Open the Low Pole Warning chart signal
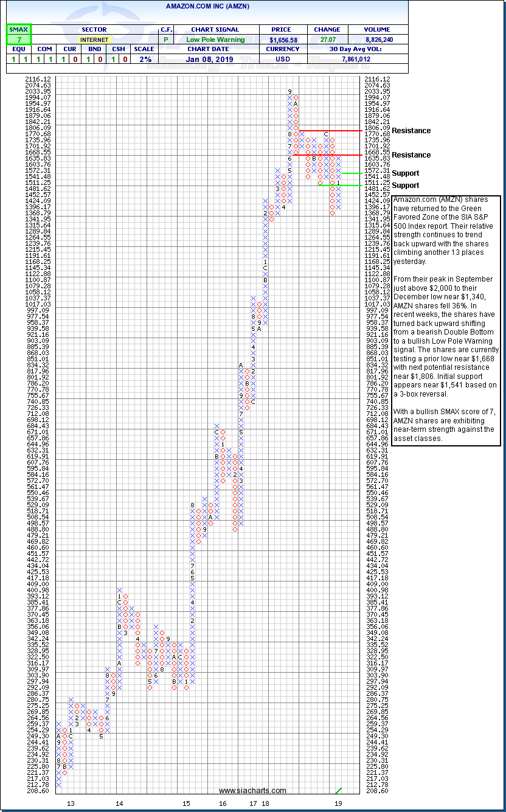This screenshot has width=506, height=812. pos(215,39)
